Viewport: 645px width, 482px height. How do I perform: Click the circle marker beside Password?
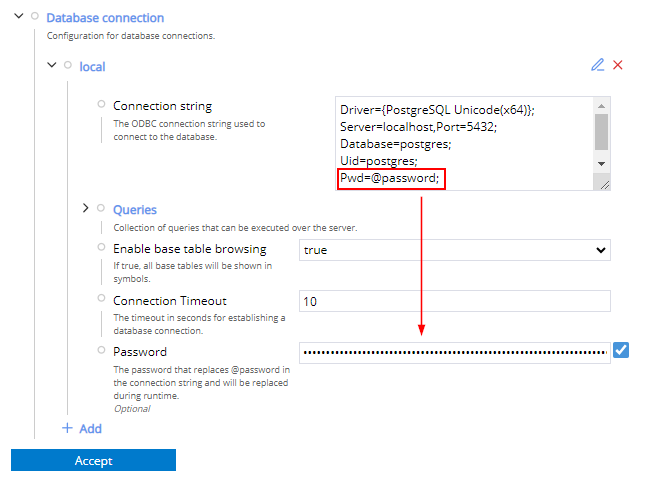101,351
